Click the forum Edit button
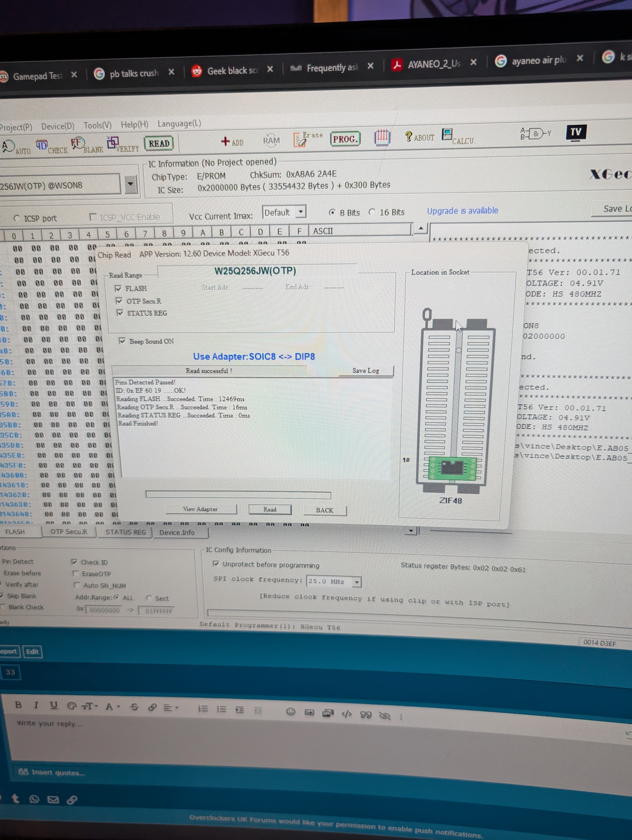This screenshot has height=840, width=632. [x=32, y=651]
